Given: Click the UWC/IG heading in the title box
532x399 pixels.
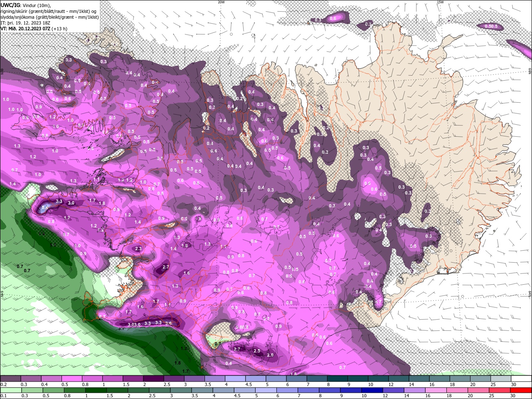Looking at the screenshot, I should 10,5.
